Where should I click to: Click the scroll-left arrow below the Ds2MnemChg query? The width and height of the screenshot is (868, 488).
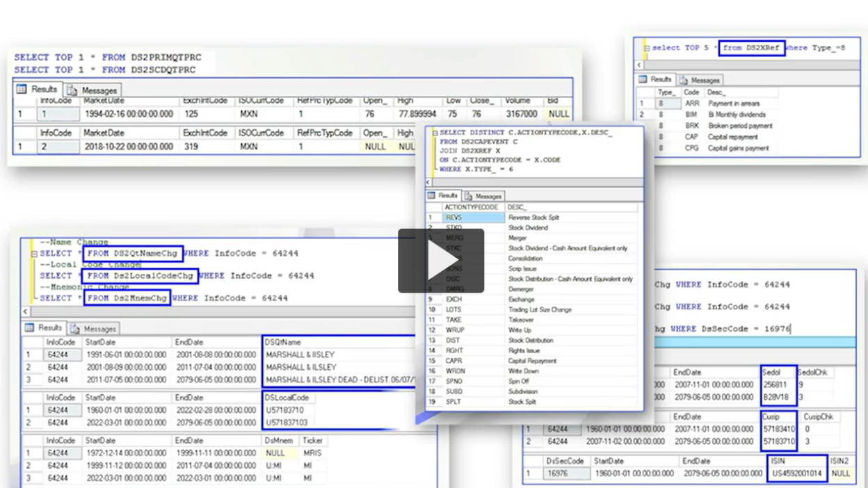(x=27, y=311)
